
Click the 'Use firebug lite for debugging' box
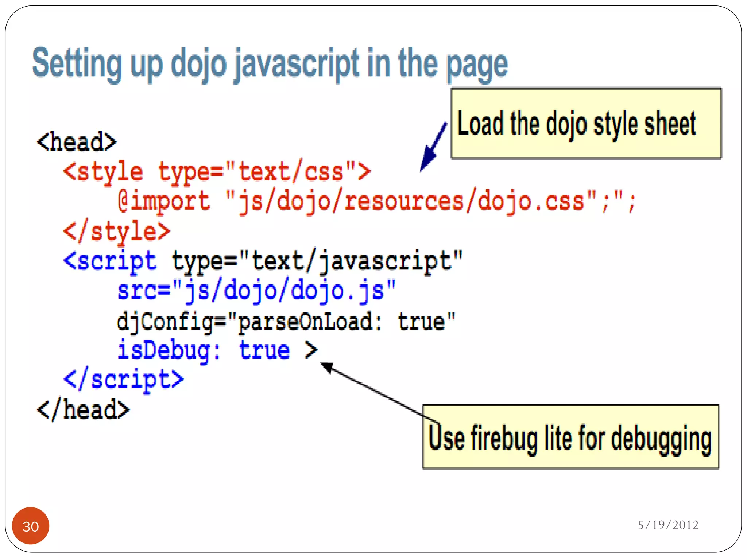570,437
